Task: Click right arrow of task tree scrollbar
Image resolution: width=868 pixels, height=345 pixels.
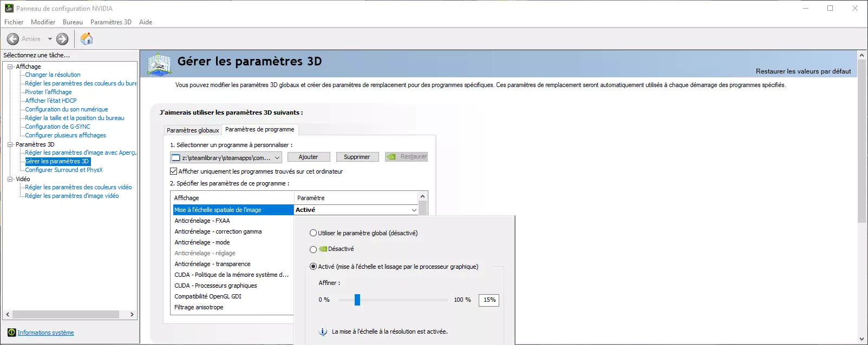Action: pyautogui.click(x=132, y=314)
